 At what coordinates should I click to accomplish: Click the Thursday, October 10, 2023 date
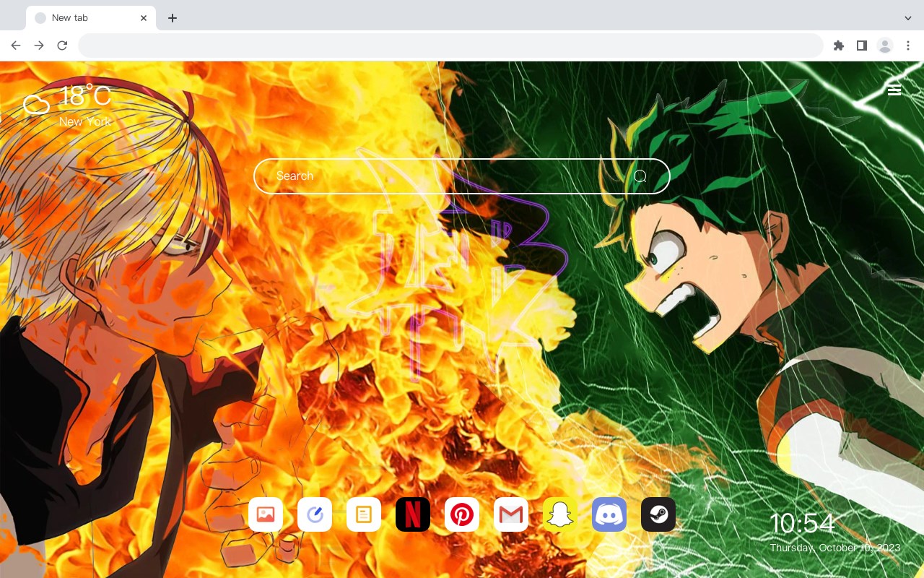click(835, 548)
